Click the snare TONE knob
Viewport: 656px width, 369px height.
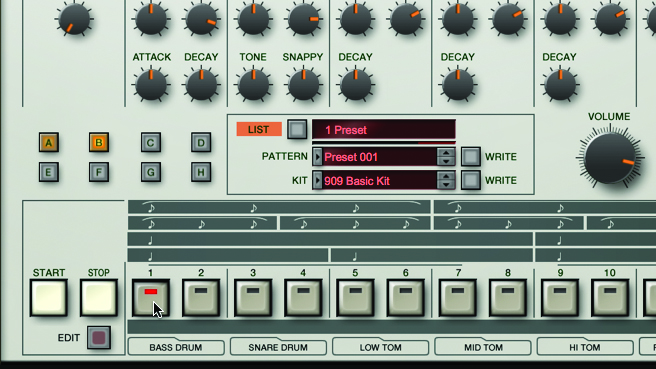(x=253, y=85)
